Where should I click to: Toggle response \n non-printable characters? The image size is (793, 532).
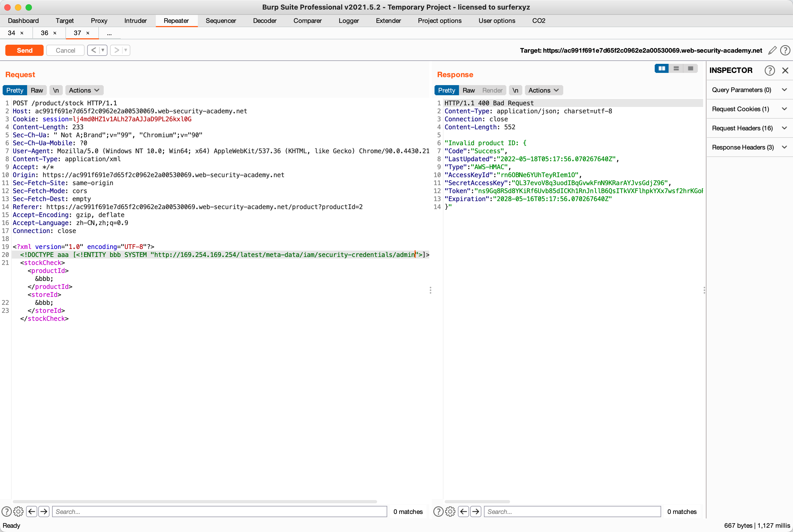515,90
